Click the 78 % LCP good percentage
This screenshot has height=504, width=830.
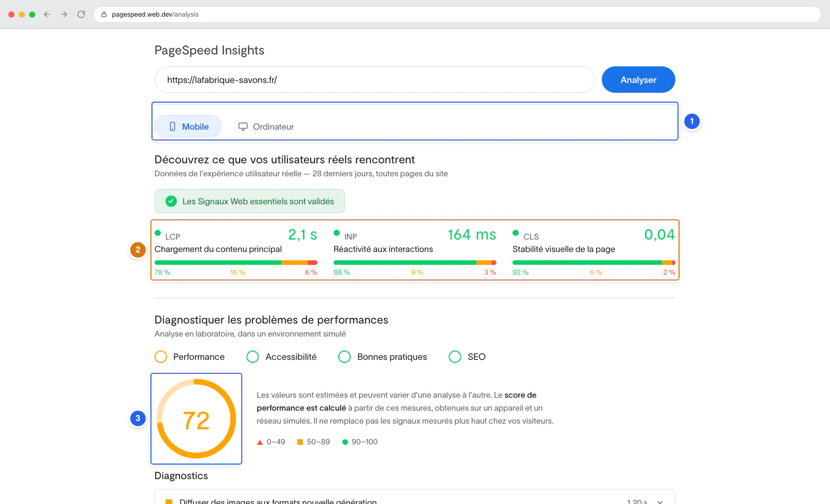162,272
